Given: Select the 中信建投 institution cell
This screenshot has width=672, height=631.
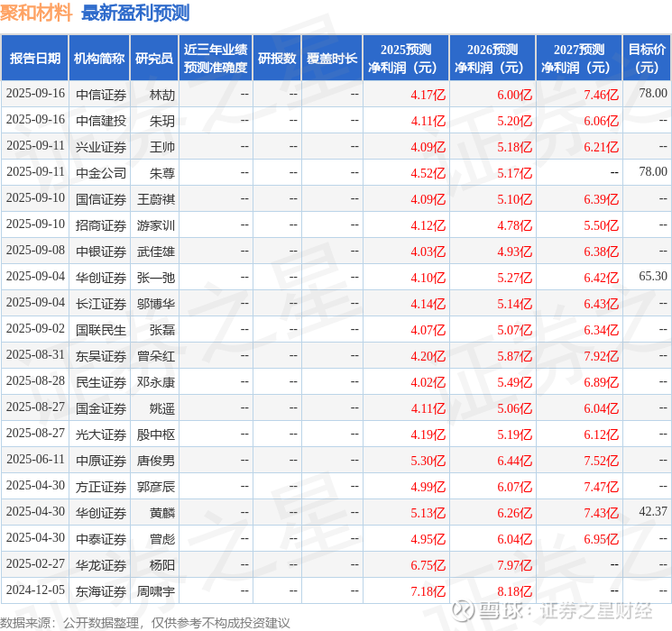Looking at the screenshot, I should 101,121.
